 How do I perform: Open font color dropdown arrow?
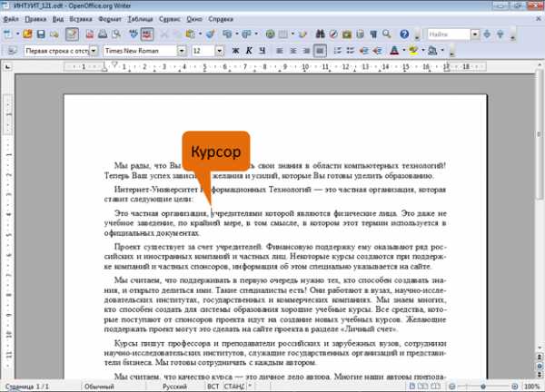click(x=404, y=51)
